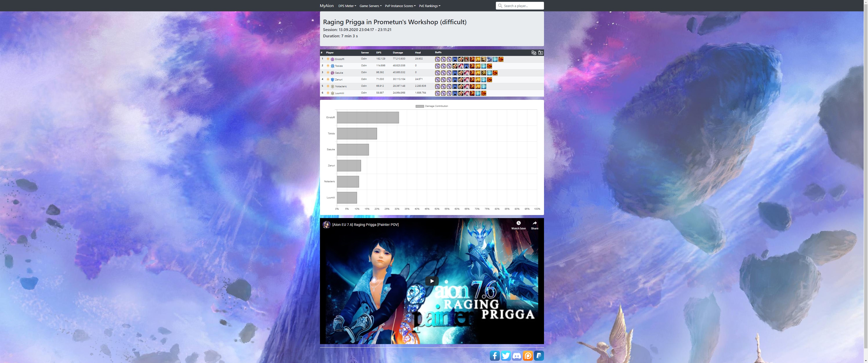Click the YouTube channel avatar on video
This screenshot has height=363, width=868.
tap(326, 225)
